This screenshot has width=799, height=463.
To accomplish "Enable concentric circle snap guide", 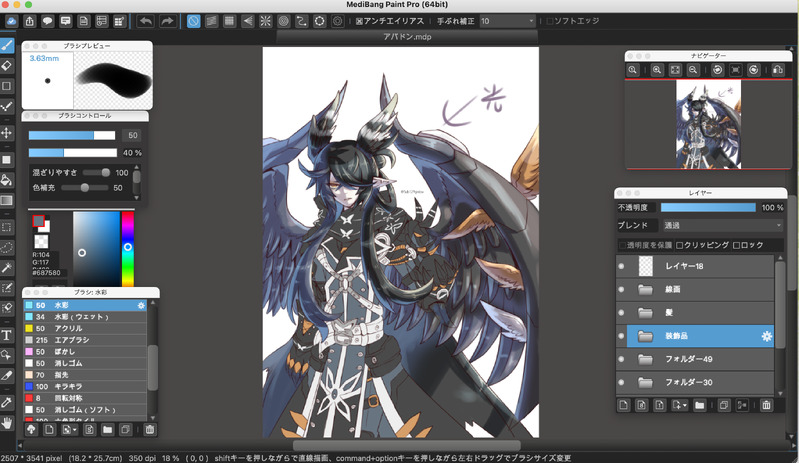I will (284, 21).
